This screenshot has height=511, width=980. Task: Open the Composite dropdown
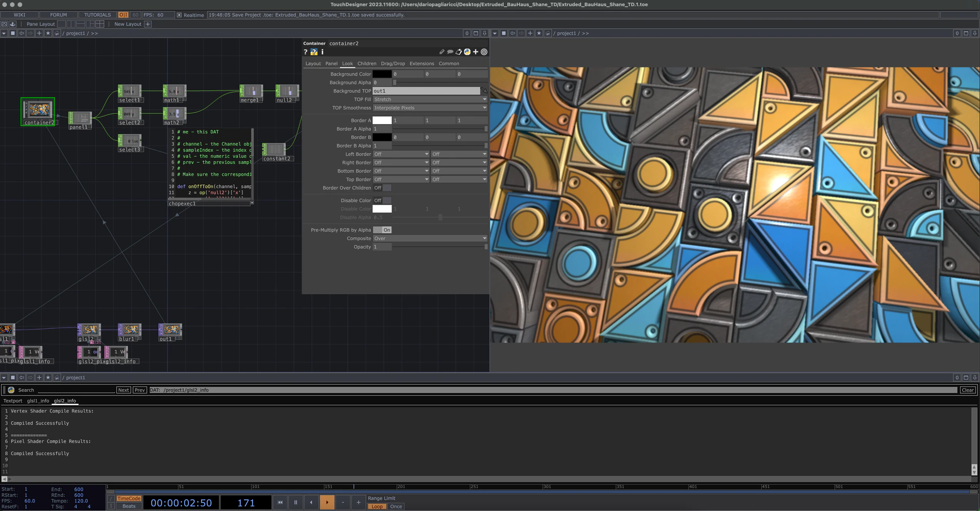tap(430, 238)
